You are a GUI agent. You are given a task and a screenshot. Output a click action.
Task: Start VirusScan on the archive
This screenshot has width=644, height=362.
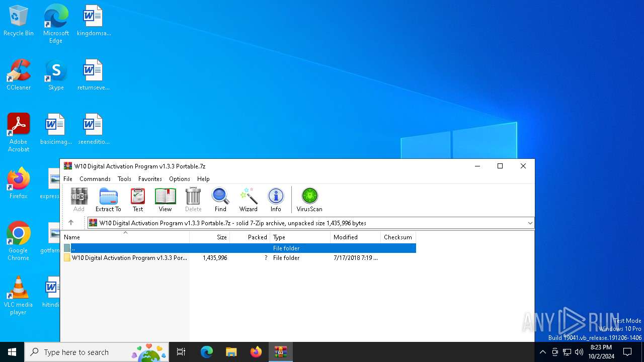309,200
